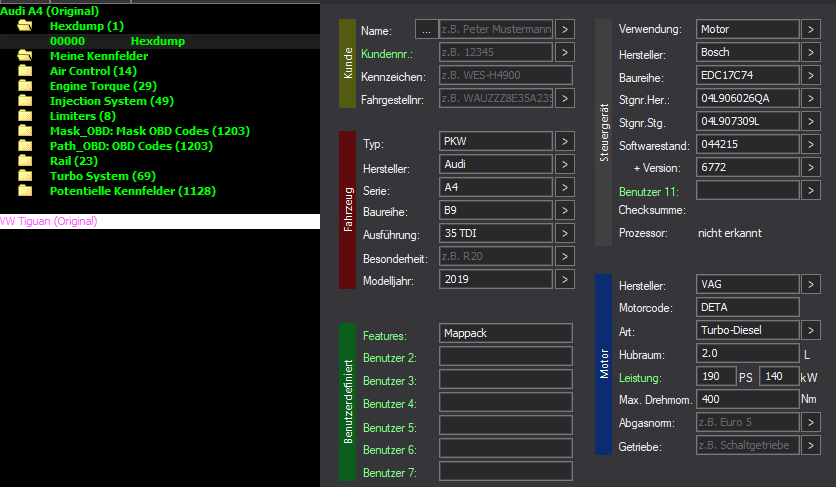
Task: Open the Getriebe arrow dropdown
Action: pos(810,445)
